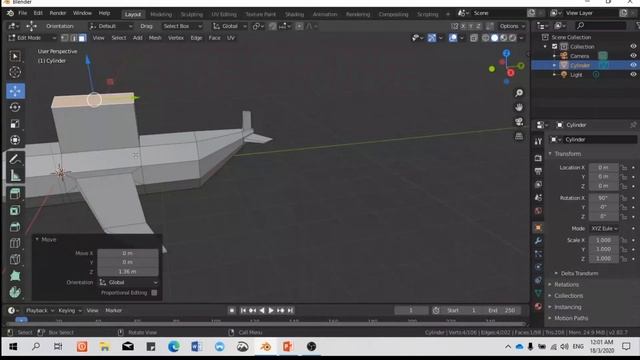The image size is (640, 360).
Task: Open the Object properties tab
Action: click(x=538, y=228)
